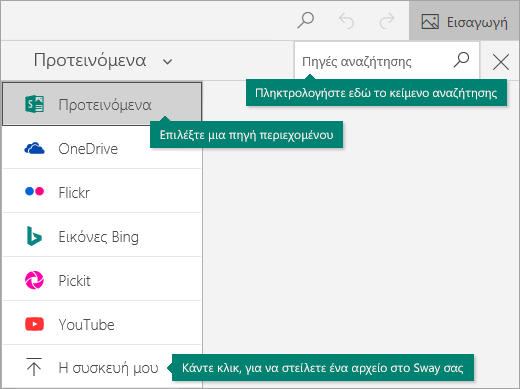Redo the last action

click(387, 21)
